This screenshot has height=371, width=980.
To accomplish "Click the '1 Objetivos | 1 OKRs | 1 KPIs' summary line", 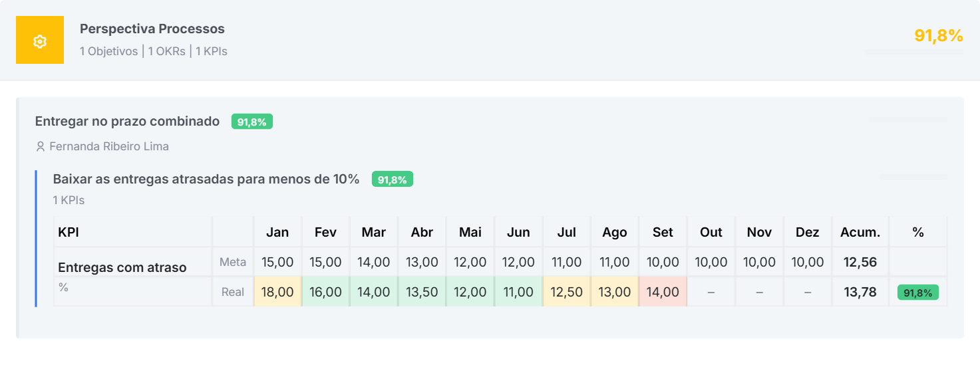I will click(x=154, y=51).
